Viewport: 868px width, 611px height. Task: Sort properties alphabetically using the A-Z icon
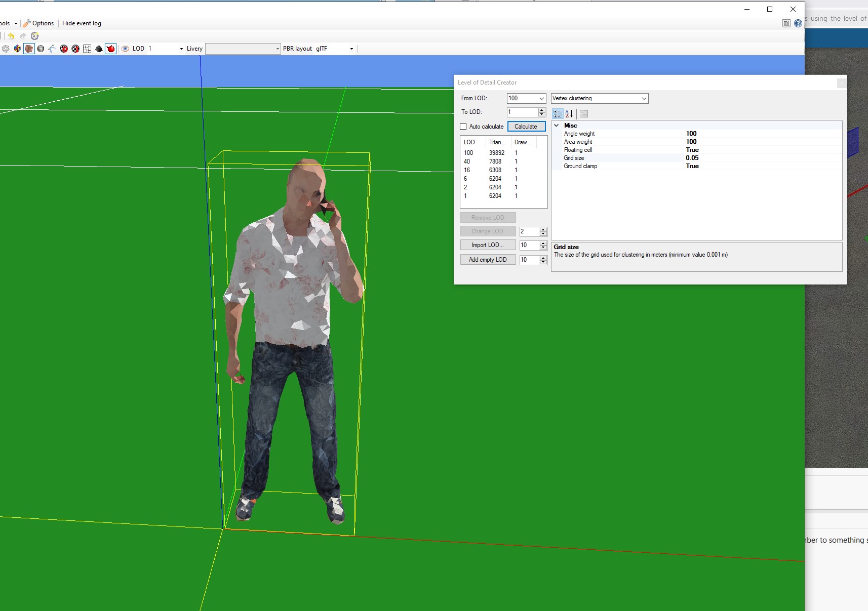(568, 113)
